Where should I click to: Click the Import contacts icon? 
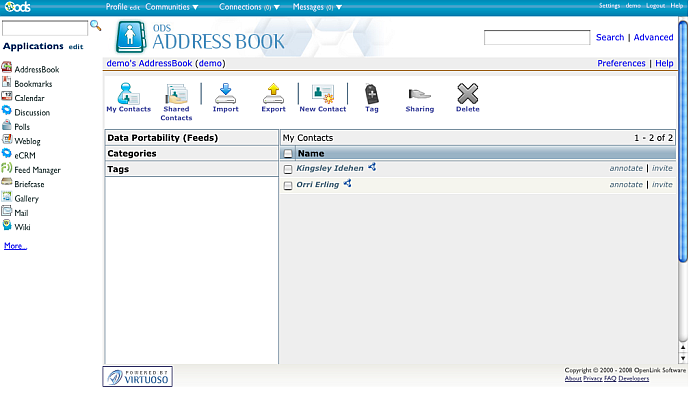pos(225,95)
